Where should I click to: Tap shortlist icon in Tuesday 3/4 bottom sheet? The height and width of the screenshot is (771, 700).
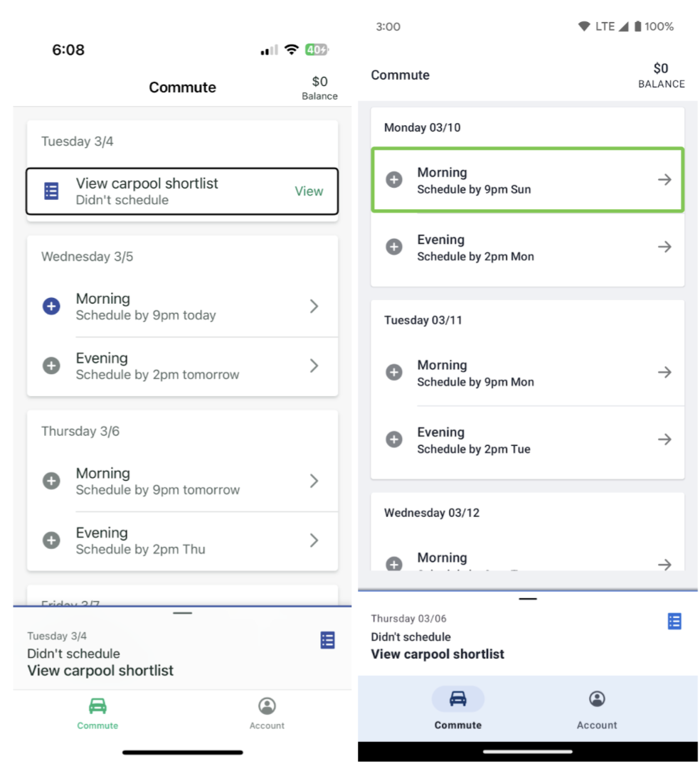pos(327,640)
